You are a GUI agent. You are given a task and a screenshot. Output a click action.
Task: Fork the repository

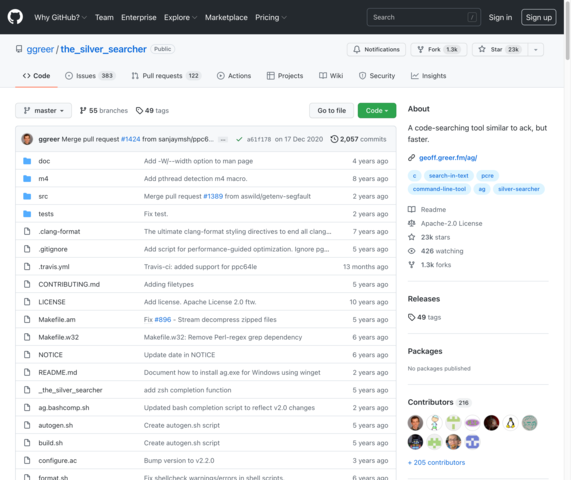coord(439,50)
